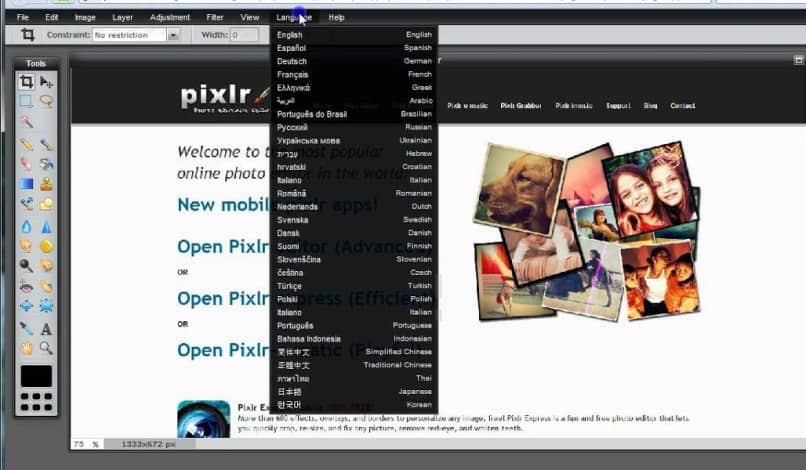Open the Help menu

336,17
